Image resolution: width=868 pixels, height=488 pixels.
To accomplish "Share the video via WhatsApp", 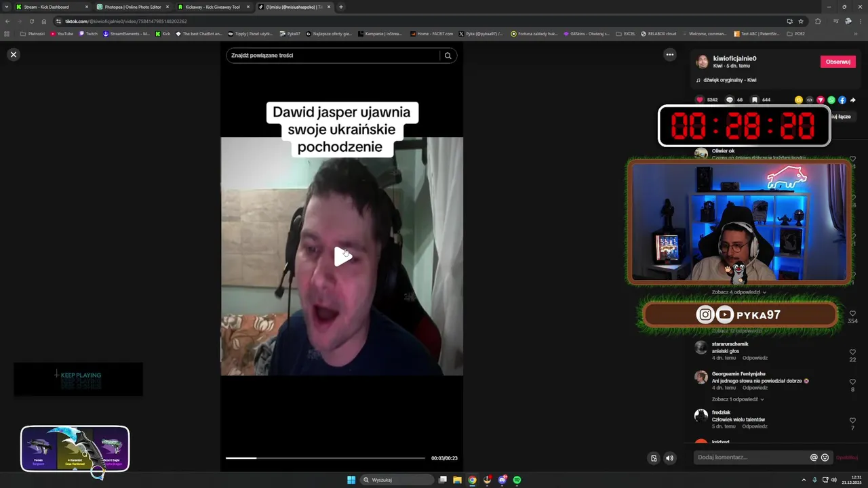I will click(831, 100).
